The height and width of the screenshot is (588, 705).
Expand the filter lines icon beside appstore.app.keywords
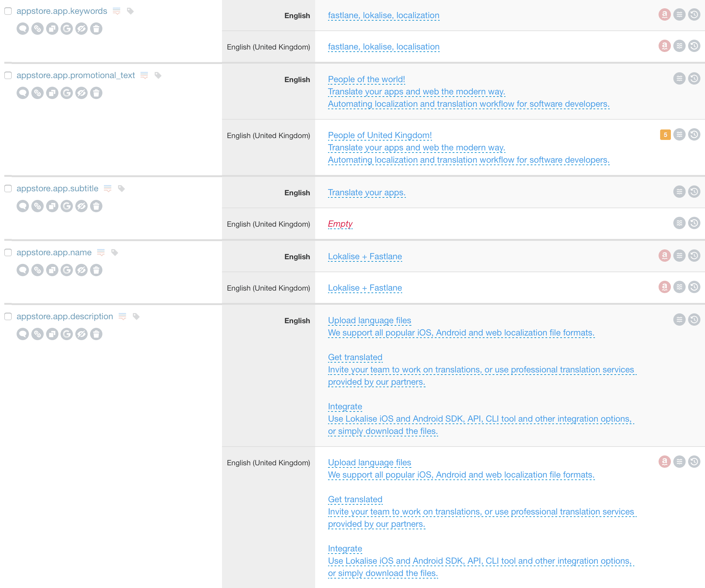point(117,11)
